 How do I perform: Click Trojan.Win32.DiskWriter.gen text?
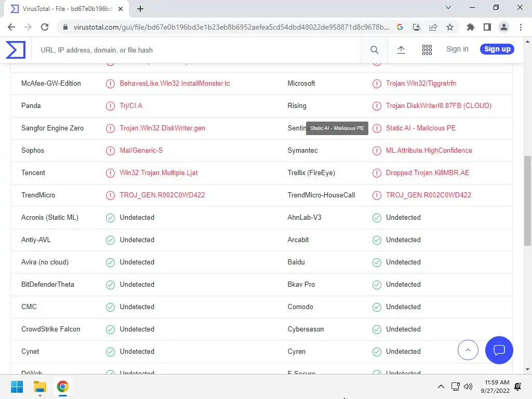point(162,128)
